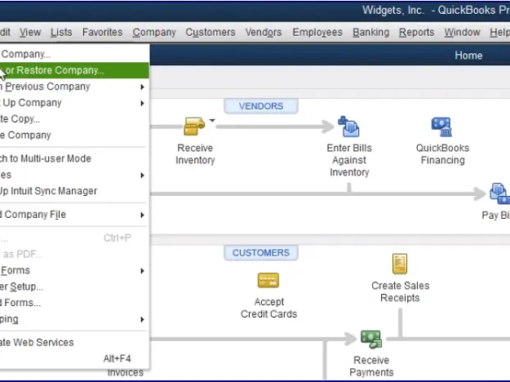Viewport: 510px width, 382px height.
Task: Open the View menu
Action: click(30, 32)
